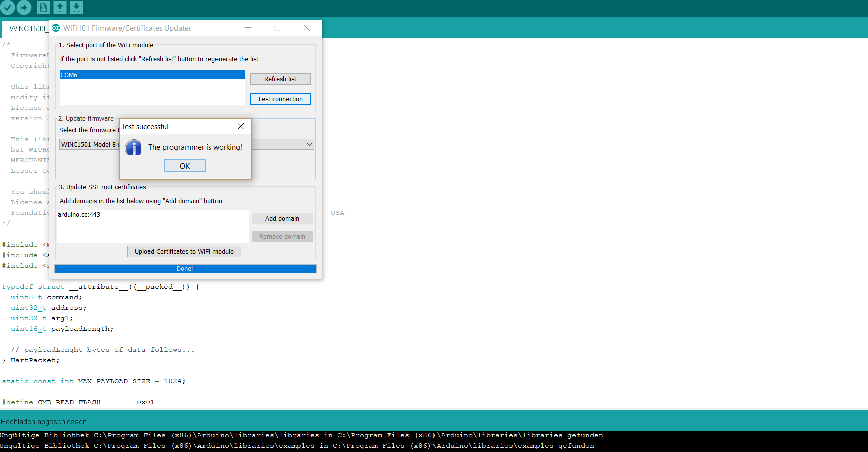Click Upload Certificates to WiFi module
Viewport: 868px width, 452px height.
(184, 251)
